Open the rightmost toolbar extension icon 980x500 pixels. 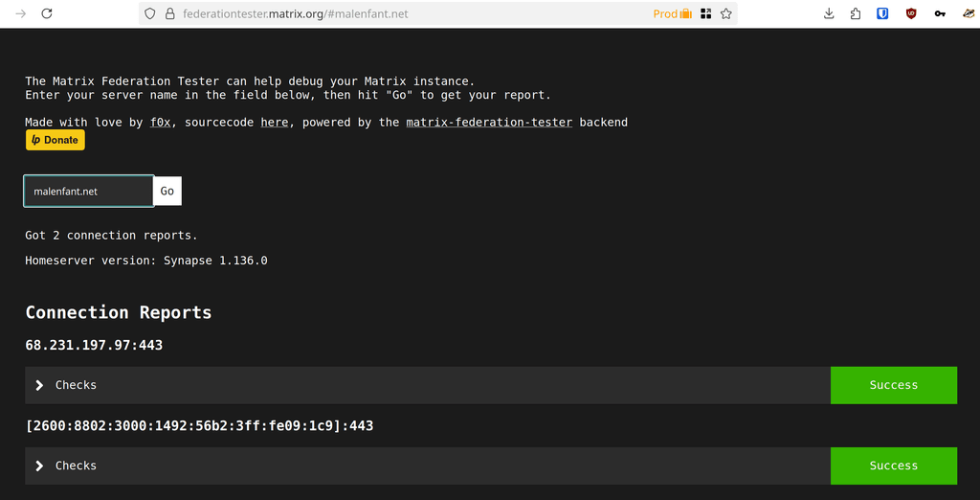click(969, 13)
